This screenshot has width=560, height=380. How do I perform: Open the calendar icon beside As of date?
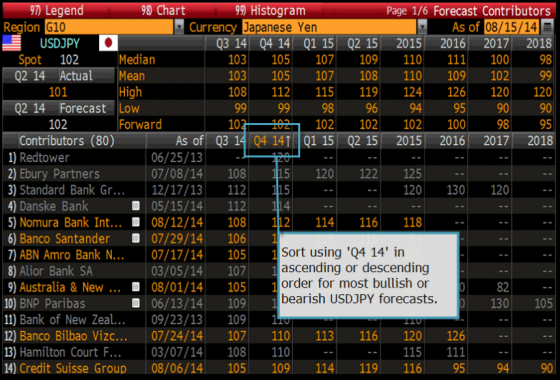coord(547,27)
